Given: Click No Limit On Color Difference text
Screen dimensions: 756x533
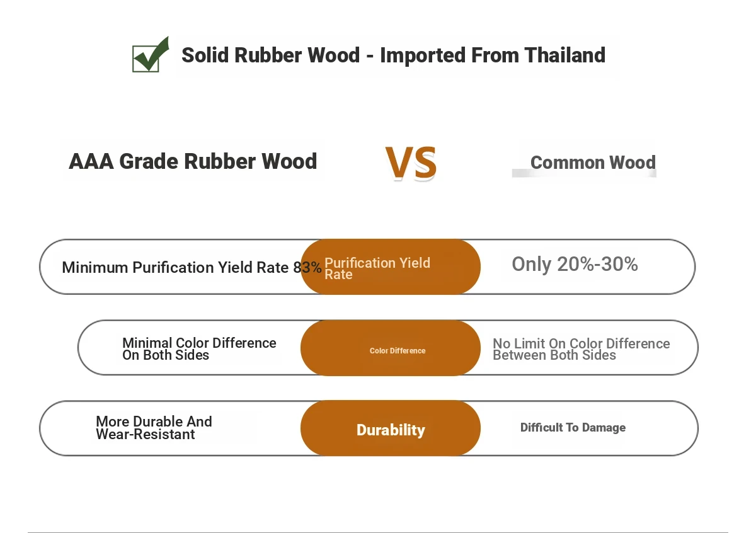Looking at the screenshot, I should (x=581, y=349).
